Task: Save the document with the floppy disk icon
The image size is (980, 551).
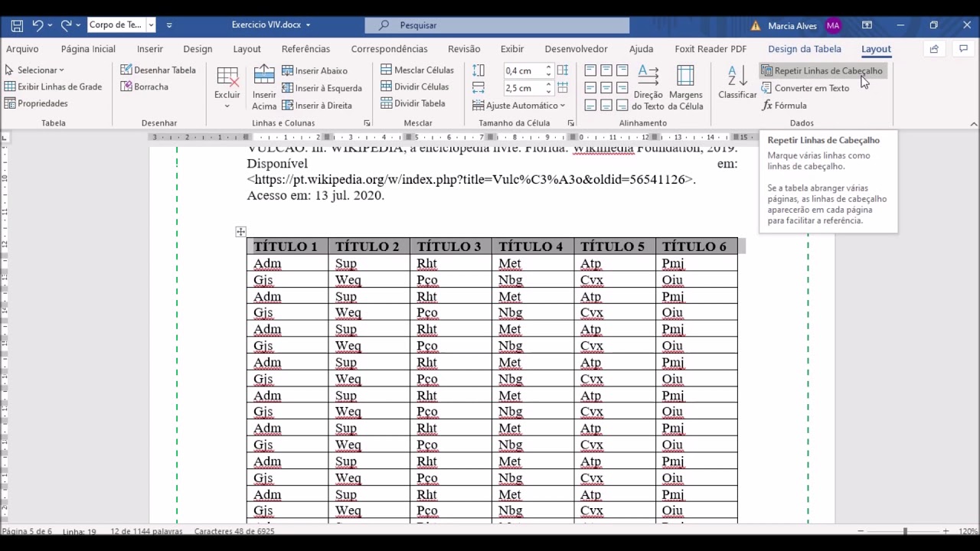Action: click(17, 25)
